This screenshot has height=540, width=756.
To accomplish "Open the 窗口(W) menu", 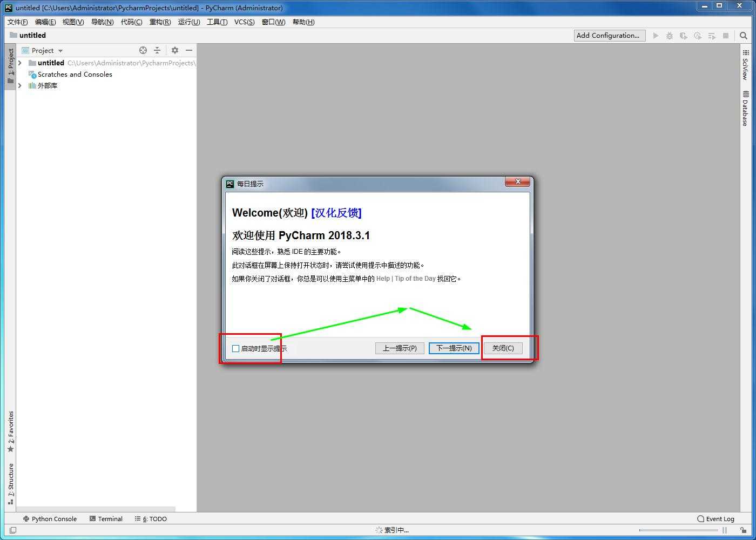I will (x=273, y=22).
